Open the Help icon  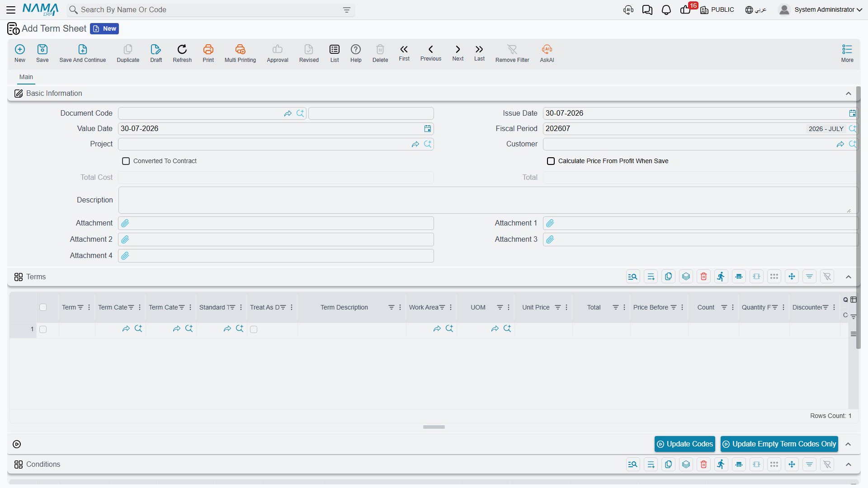(356, 53)
